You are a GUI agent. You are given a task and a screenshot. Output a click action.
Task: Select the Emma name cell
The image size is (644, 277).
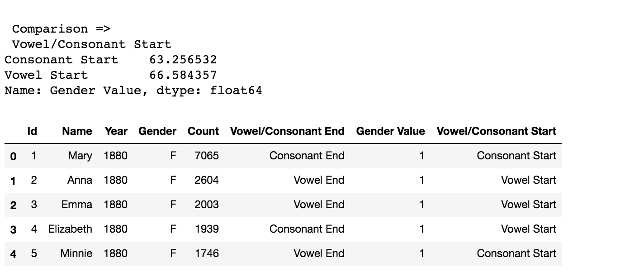pos(77,205)
